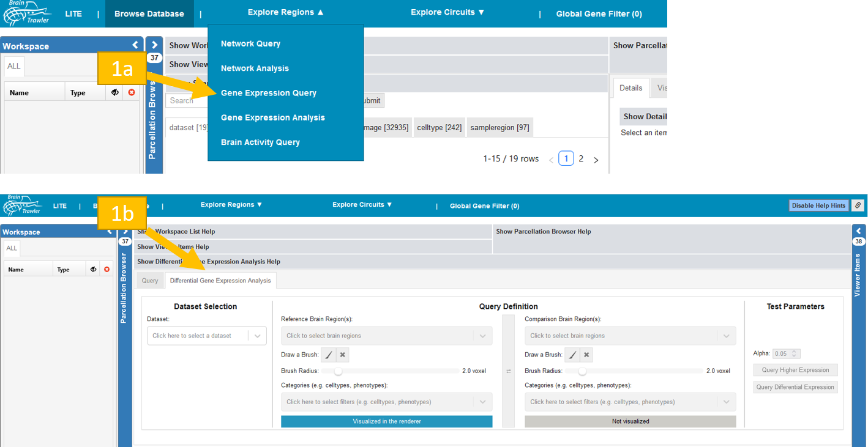Screen dimensions: 868x447
Task: Click the comparison region brush draw icon
Action: [x=572, y=355]
